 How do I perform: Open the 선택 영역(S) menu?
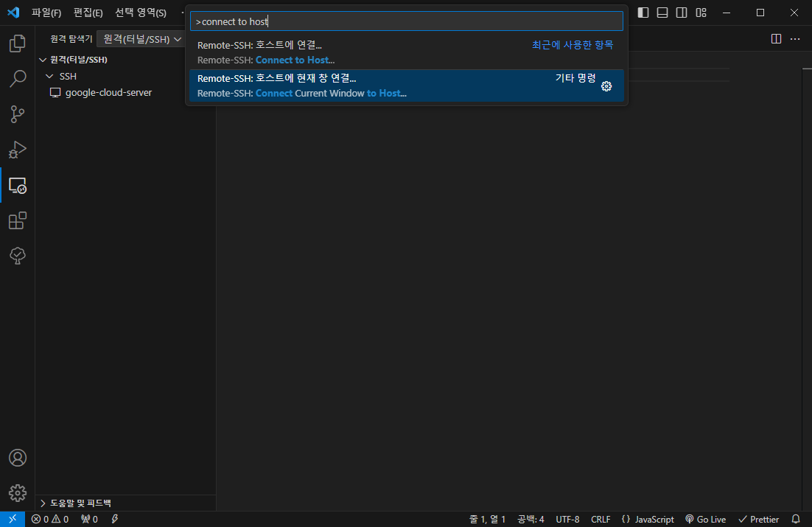(x=140, y=13)
